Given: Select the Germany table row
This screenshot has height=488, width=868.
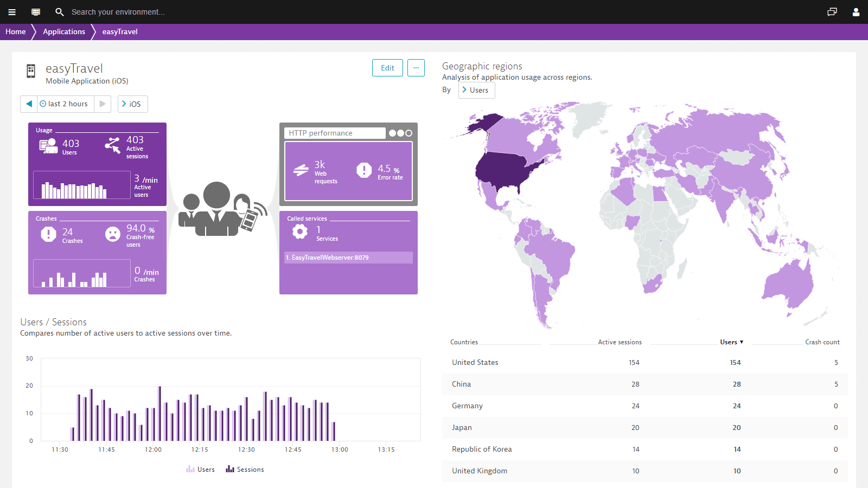Looking at the screenshot, I should (645, 406).
